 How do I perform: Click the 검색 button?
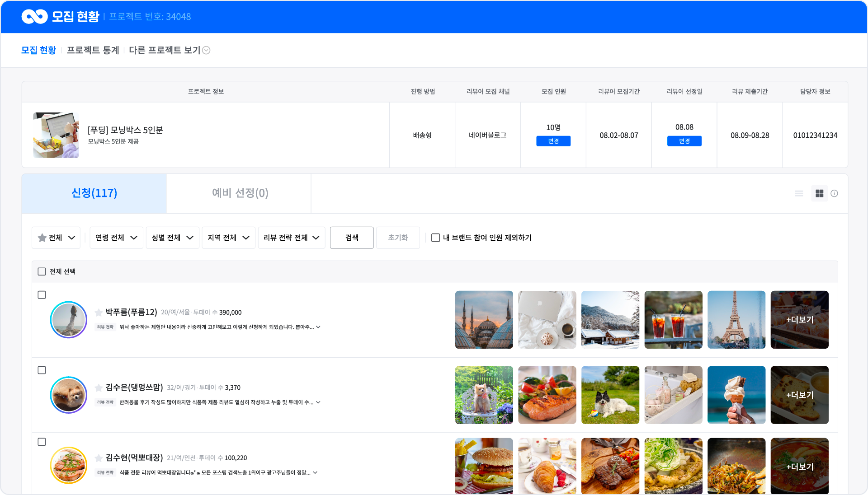click(351, 238)
